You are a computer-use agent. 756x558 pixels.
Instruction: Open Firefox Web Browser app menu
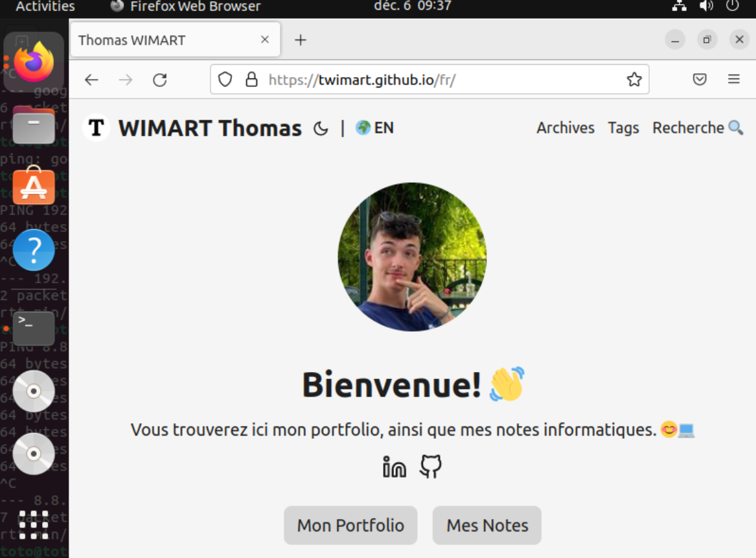(x=185, y=6)
